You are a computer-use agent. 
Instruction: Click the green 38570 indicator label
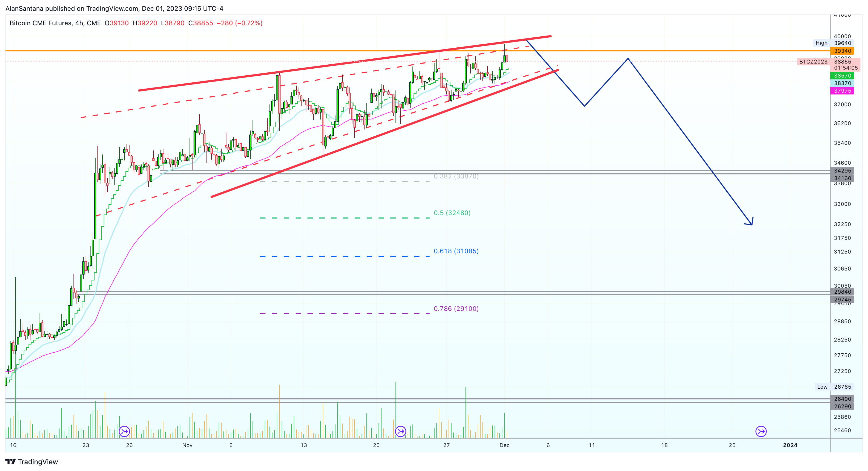point(842,76)
